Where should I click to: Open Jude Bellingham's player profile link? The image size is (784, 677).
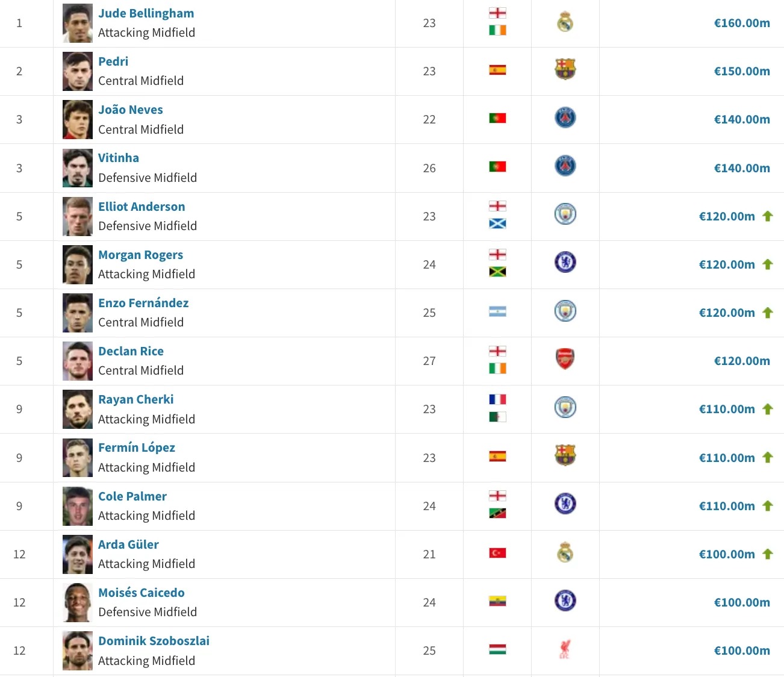click(146, 13)
